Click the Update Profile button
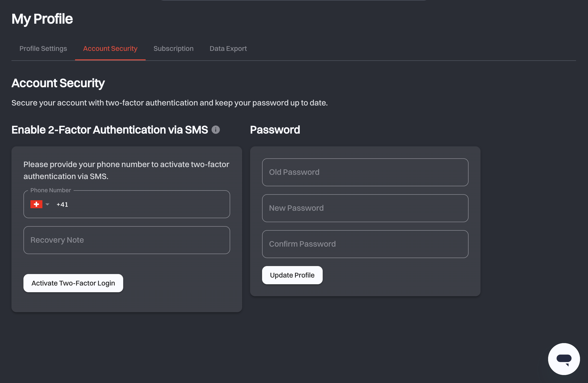The height and width of the screenshot is (383, 588). (292, 275)
